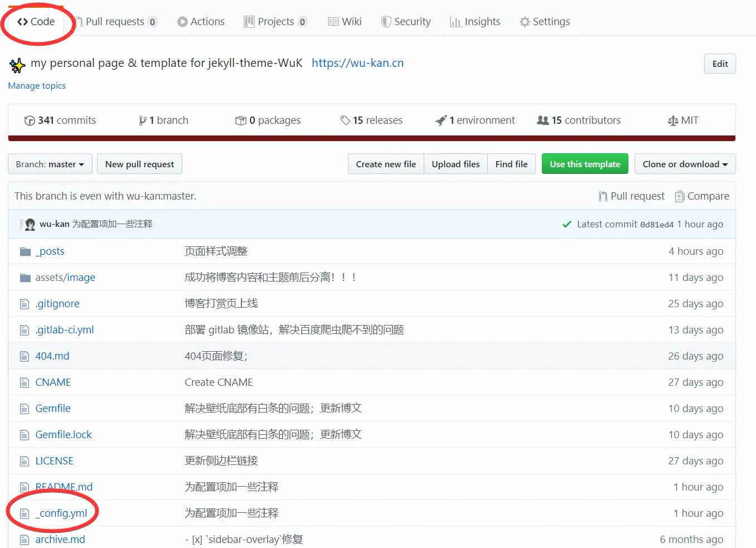
Task: Open the 0 packages page
Action: (268, 120)
